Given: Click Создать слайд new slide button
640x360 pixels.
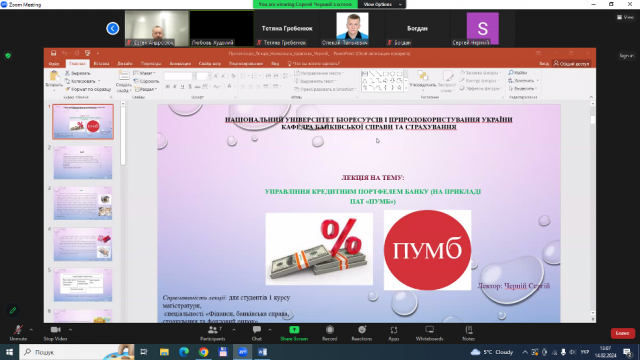Looking at the screenshot, I should pyautogui.click(x=124, y=81).
